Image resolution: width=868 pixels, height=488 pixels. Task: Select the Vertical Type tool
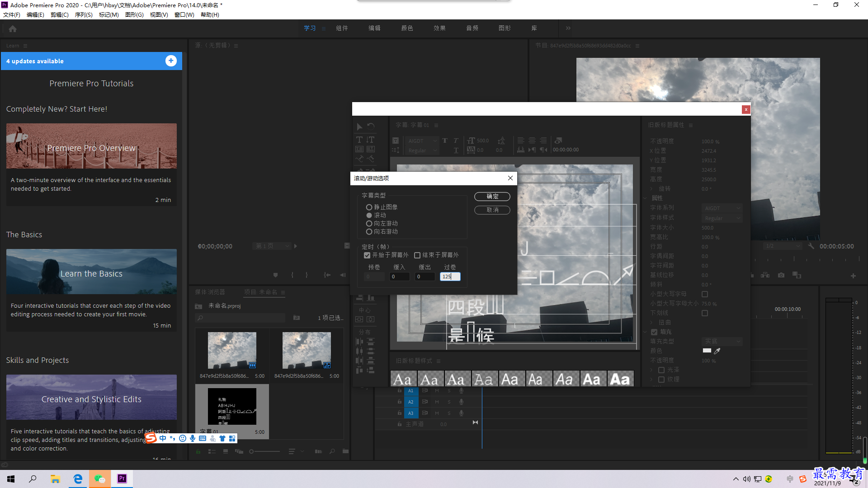click(370, 140)
